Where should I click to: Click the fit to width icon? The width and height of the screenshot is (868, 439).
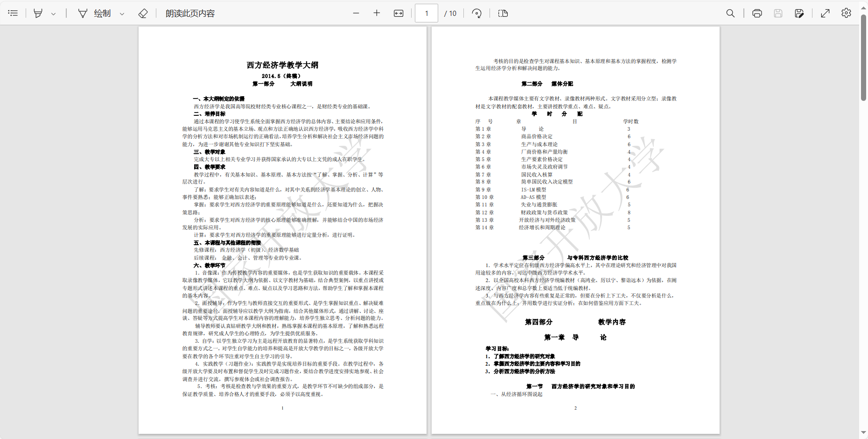tap(399, 13)
